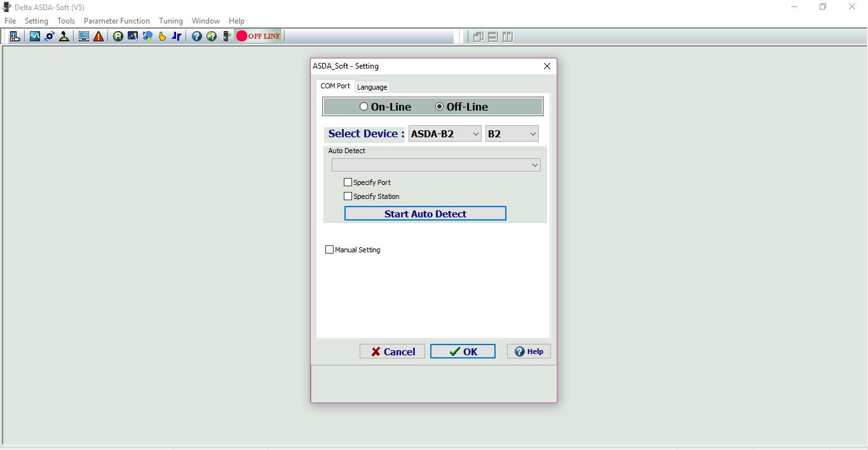Viewport: 868px width, 450px height.
Task: Click the green circled P parameter icon
Action: pyautogui.click(x=118, y=36)
